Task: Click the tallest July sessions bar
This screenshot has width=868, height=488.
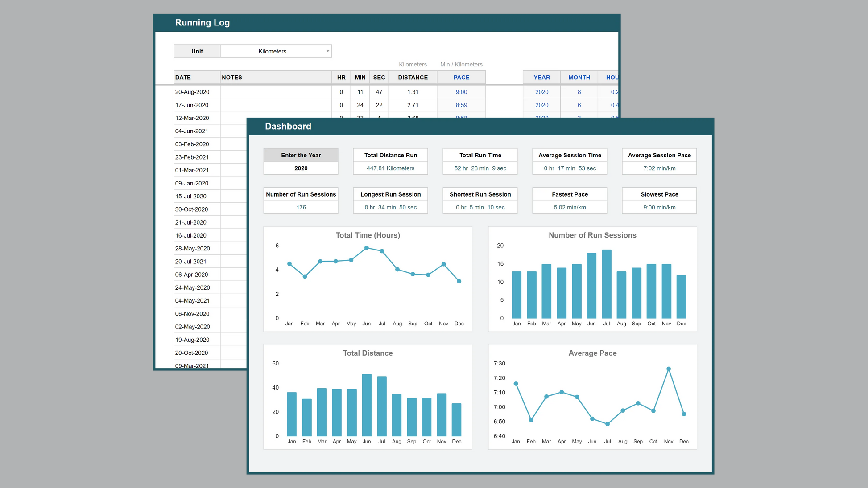Action: [607, 284]
